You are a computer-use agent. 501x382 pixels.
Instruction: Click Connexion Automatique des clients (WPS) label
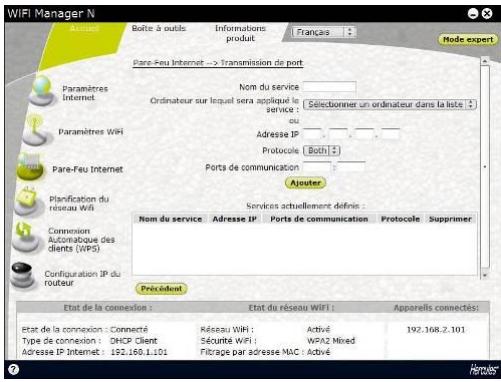pos(81,240)
